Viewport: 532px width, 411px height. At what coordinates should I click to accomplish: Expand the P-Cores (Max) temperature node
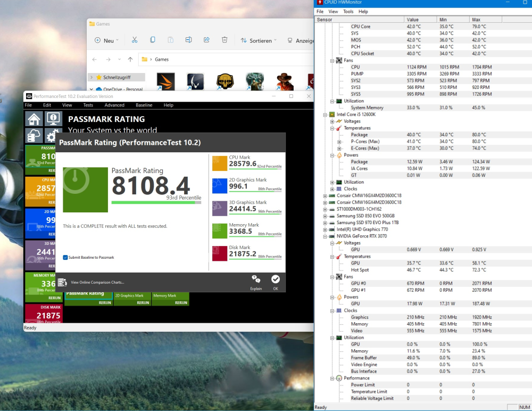point(339,142)
